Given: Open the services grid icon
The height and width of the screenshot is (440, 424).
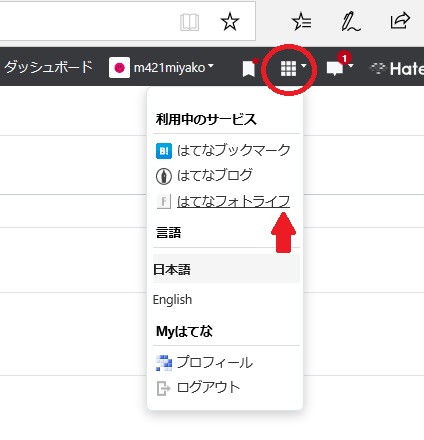Looking at the screenshot, I should 288,69.
